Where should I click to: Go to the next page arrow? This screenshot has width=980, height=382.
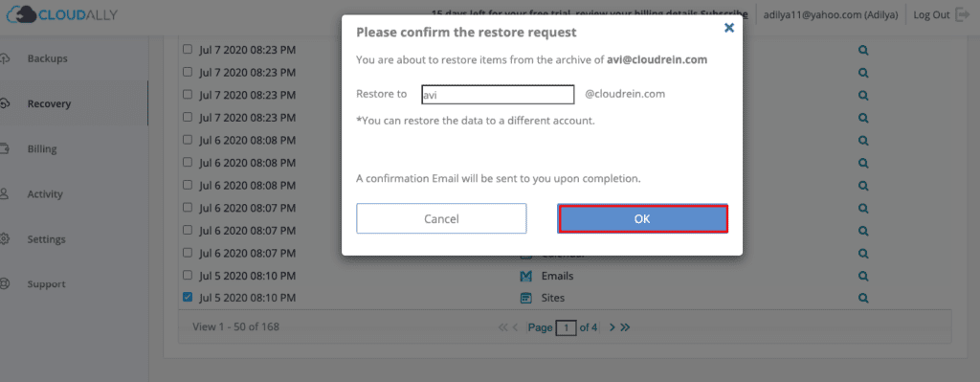[612, 327]
